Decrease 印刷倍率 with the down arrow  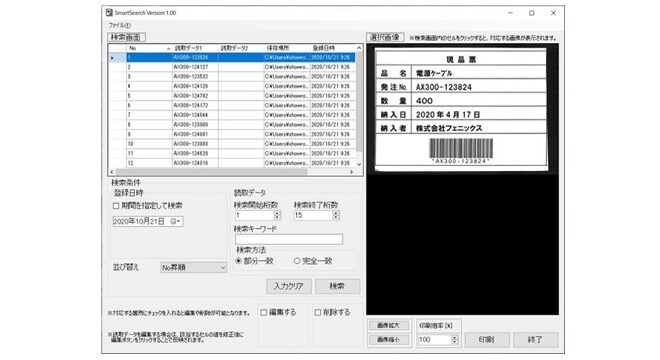455,342
